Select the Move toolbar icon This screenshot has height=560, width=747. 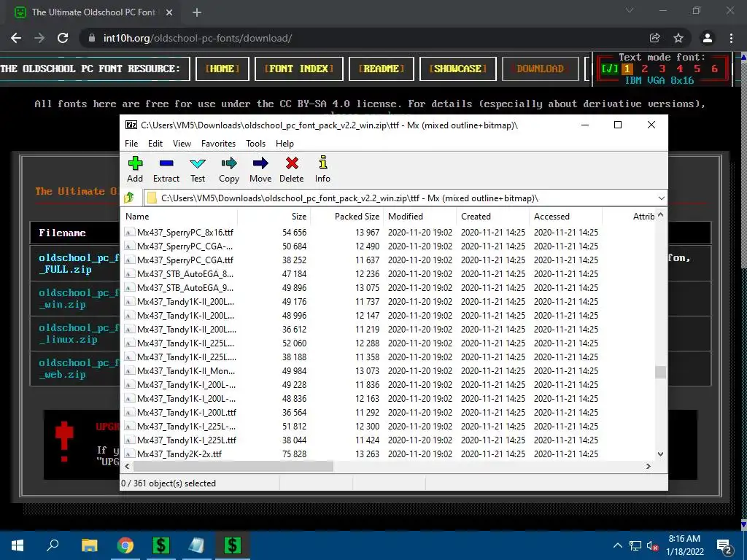pos(260,169)
